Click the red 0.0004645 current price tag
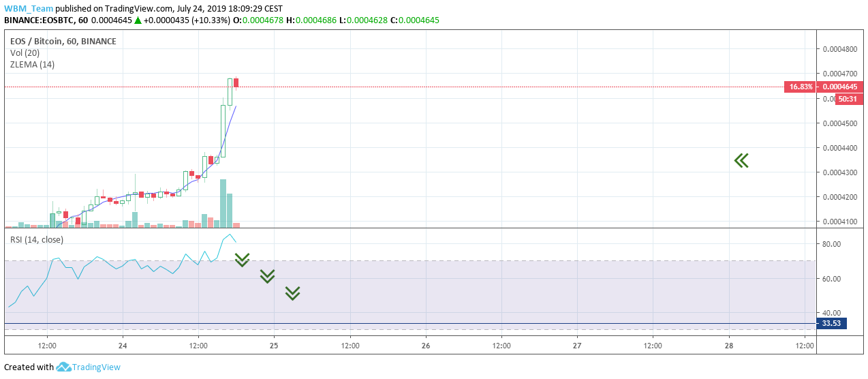The image size is (868, 379). pos(840,87)
